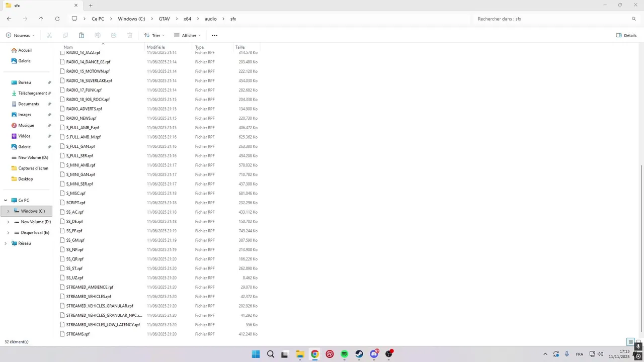Select file STREAMED_VEHICLES_LOW_LATENCY.rpf
The height and width of the screenshot is (362, 644).
click(x=103, y=325)
